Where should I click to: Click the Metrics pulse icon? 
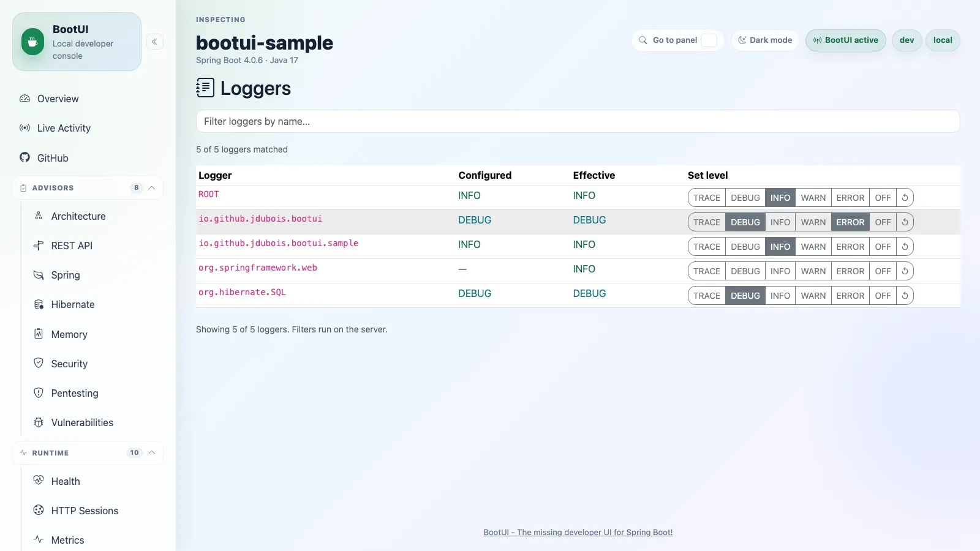(x=39, y=539)
